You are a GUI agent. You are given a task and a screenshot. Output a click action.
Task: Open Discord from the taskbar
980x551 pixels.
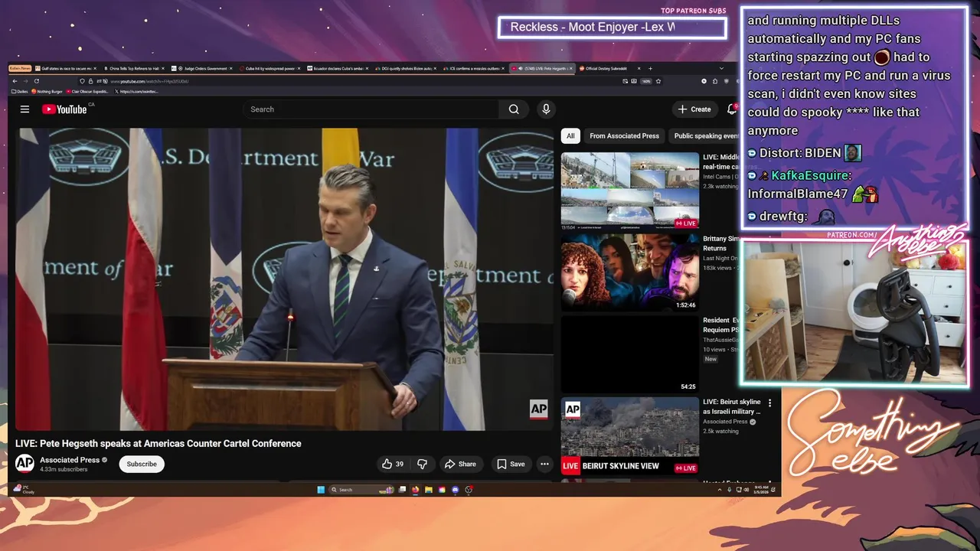456,490
